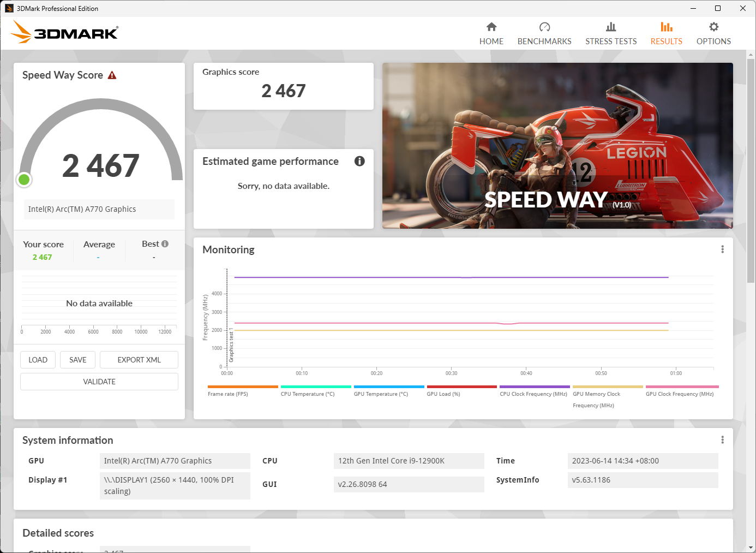Click the Speed Way Score warning triangle
Screen dimensions: 756x553
coord(112,75)
